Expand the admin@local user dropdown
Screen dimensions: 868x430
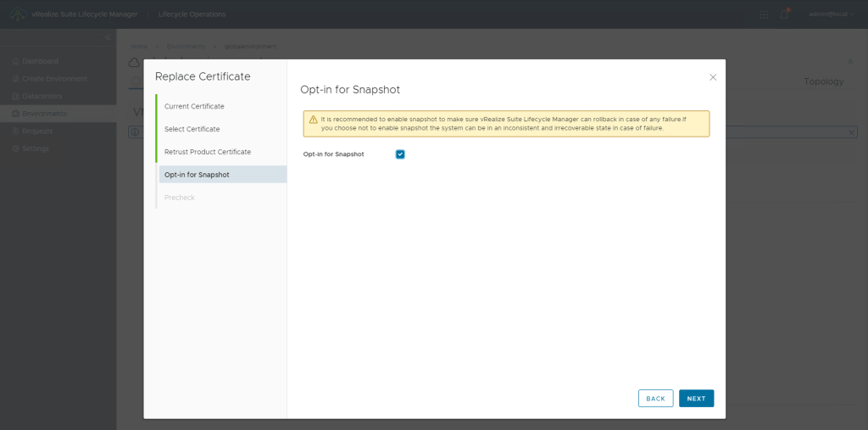[x=831, y=14]
